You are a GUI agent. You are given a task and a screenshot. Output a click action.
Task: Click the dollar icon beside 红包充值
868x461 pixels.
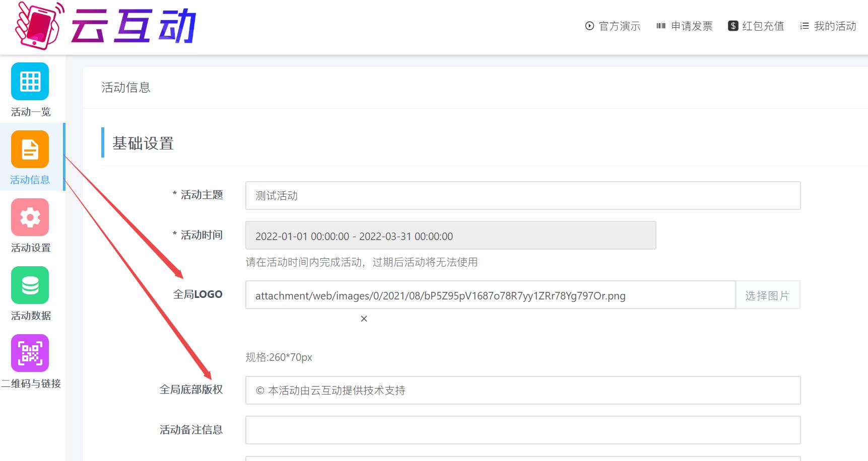pyautogui.click(x=733, y=26)
